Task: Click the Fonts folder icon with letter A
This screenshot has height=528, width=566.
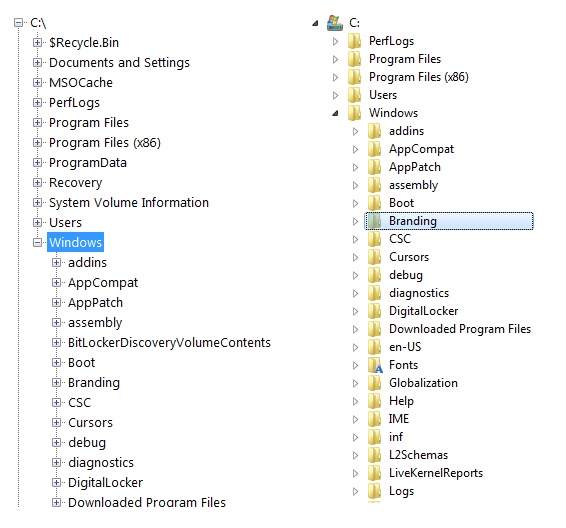Action: coord(375,365)
